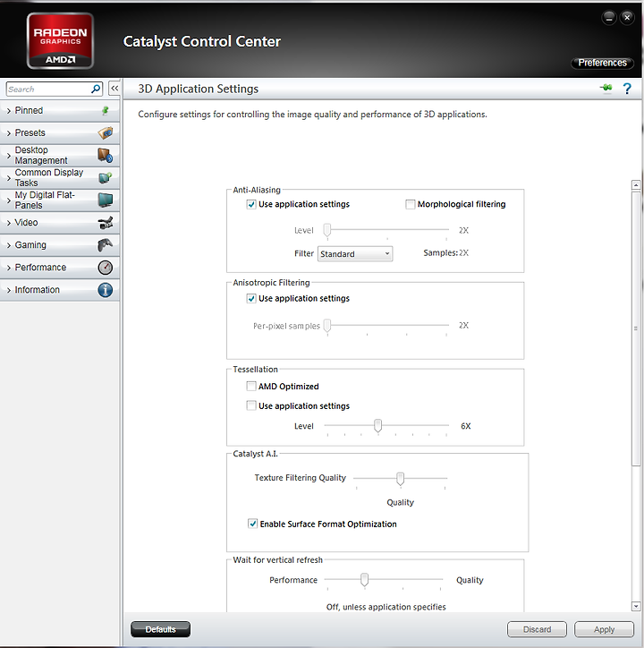The image size is (644, 648).
Task: Click the Discard button
Action: point(537,629)
